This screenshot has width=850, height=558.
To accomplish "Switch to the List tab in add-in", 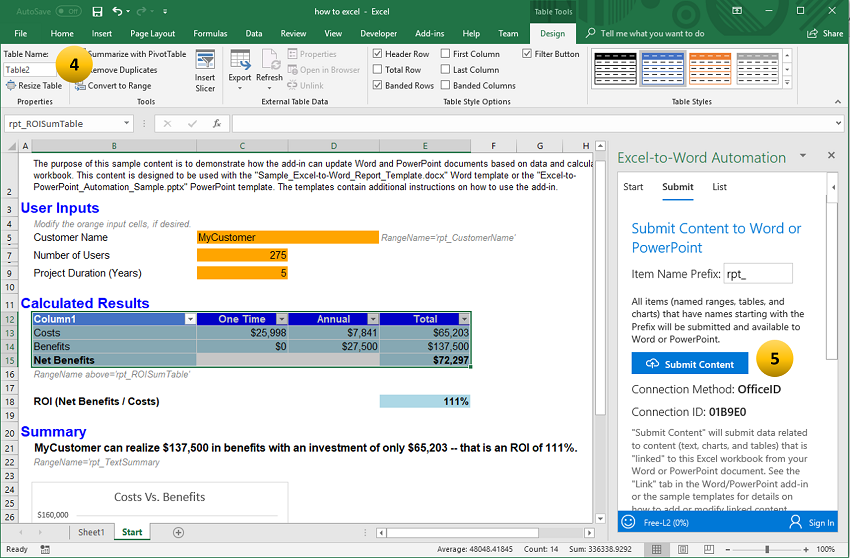I will pyautogui.click(x=719, y=187).
